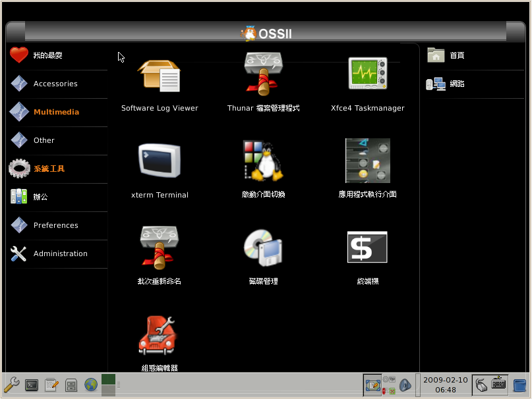Launch xterm Terminal
The height and width of the screenshot is (399, 532).
[x=160, y=161]
